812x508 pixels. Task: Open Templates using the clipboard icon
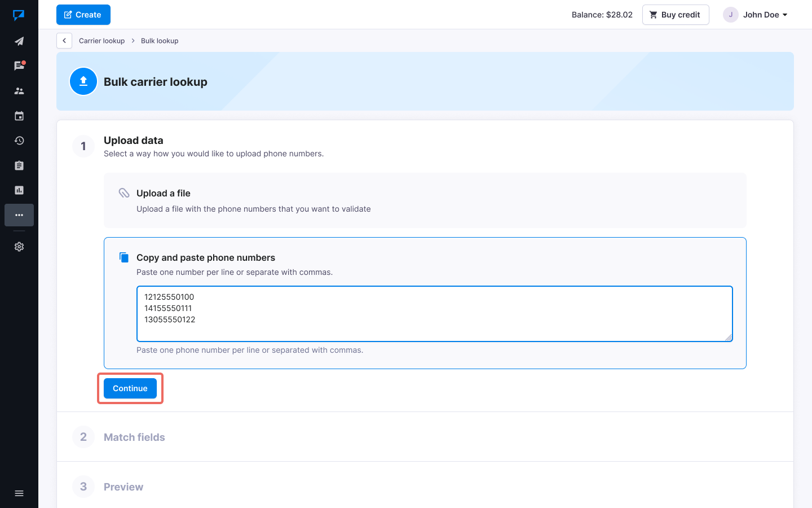pos(19,165)
